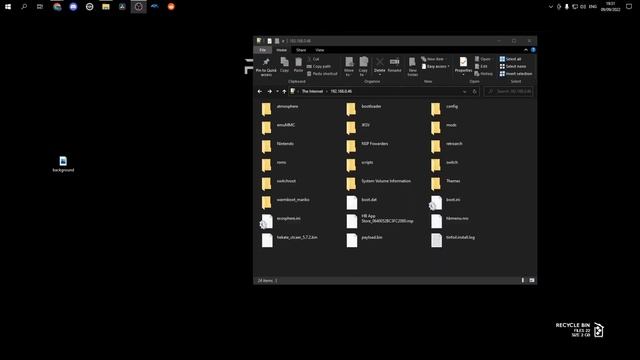
Task: Select the payload.bin file
Action: point(364,240)
